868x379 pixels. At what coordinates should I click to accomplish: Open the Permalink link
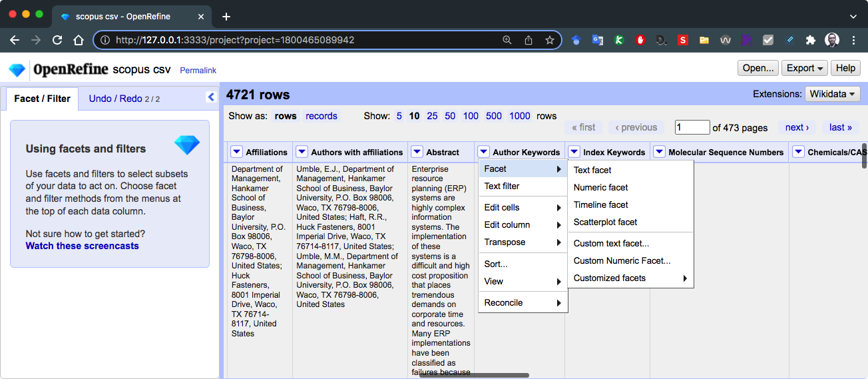[198, 70]
